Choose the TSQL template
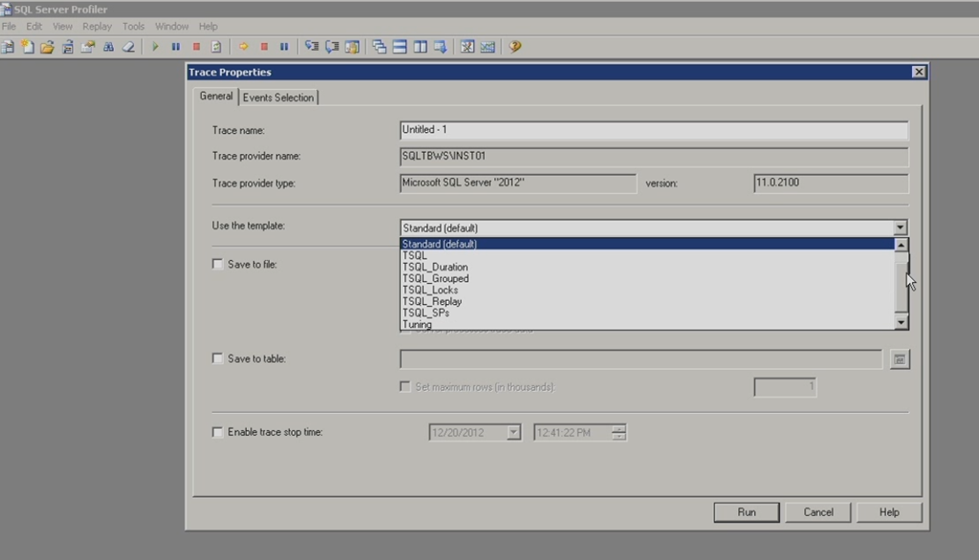 pos(647,255)
